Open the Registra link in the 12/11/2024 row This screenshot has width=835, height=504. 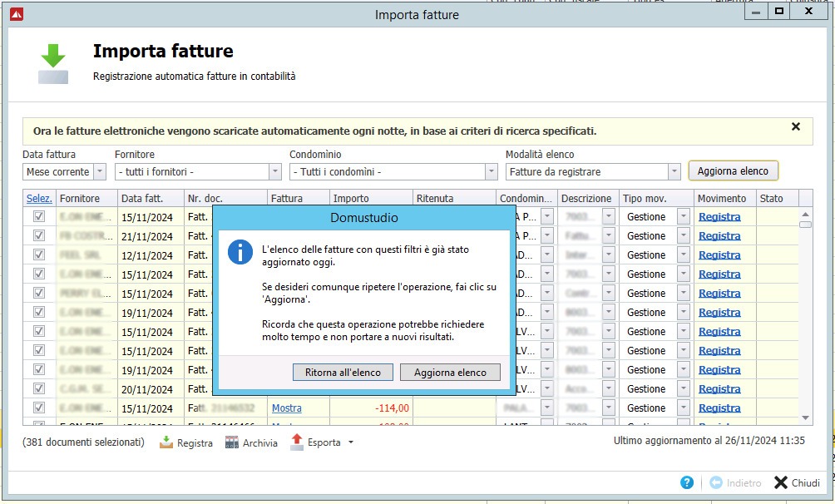point(719,254)
